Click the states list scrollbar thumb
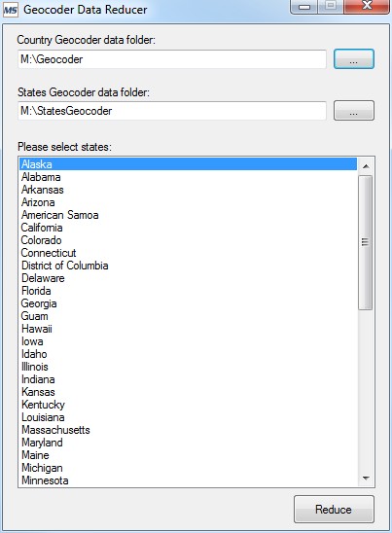This screenshot has width=392, height=533. click(x=366, y=242)
